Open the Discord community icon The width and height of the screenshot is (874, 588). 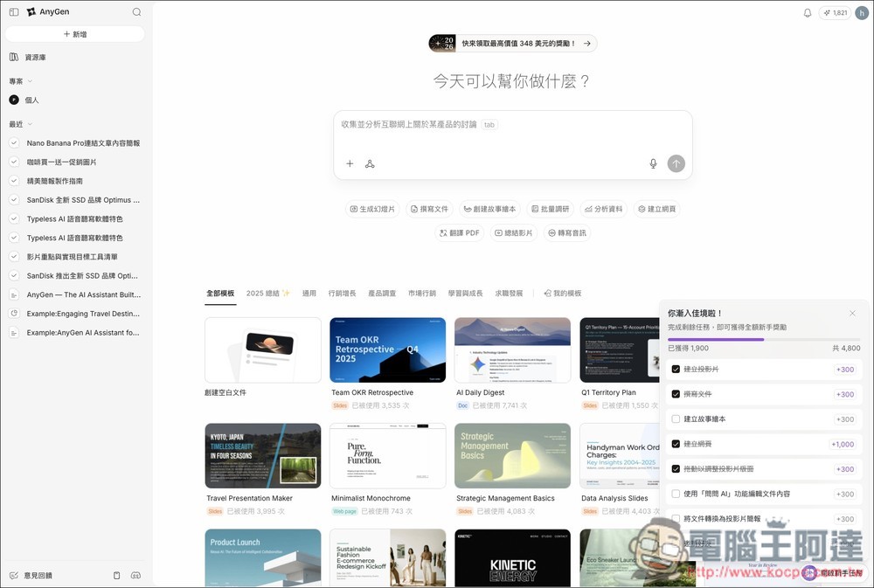[x=135, y=575]
